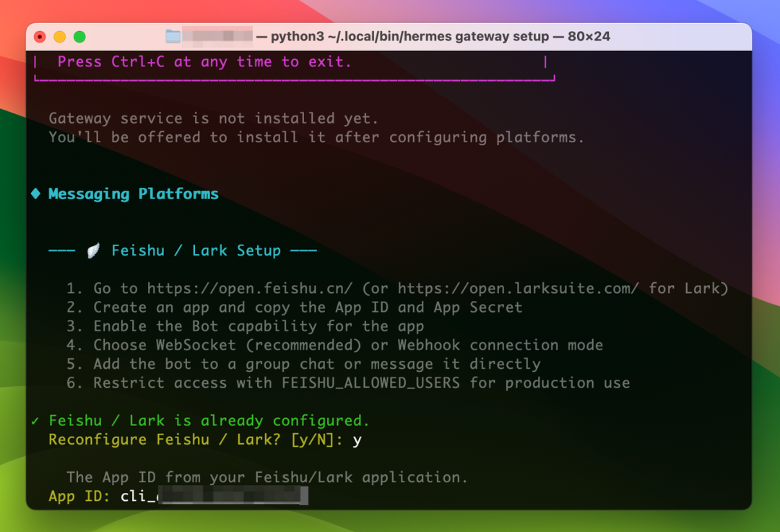The height and width of the screenshot is (532, 780).
Task: Click the terminal cursor block after App ID
Action: pyautogui.click(x=304, y=496)
